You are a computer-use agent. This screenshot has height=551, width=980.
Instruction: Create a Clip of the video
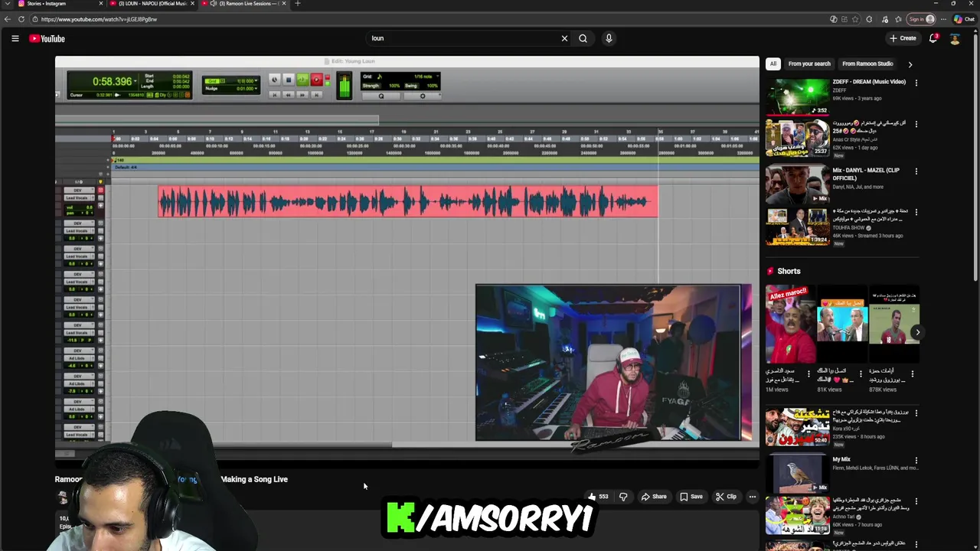point(726,497)
